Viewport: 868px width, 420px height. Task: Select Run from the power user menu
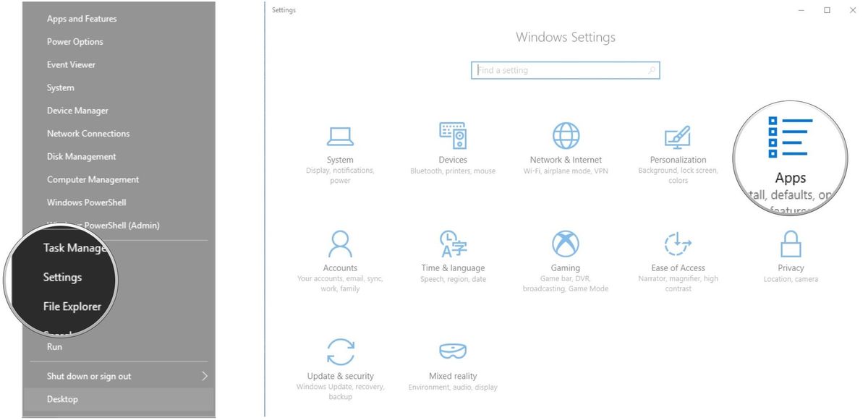54,347
